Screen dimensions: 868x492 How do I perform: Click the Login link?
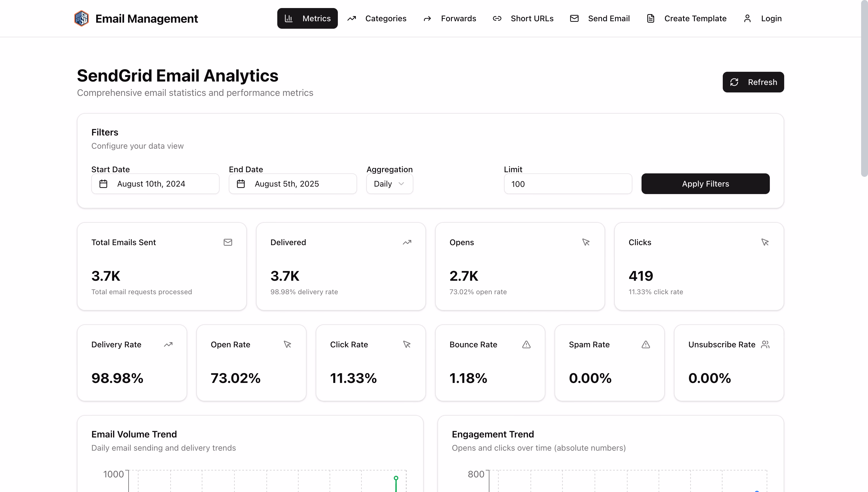point(762,18)
